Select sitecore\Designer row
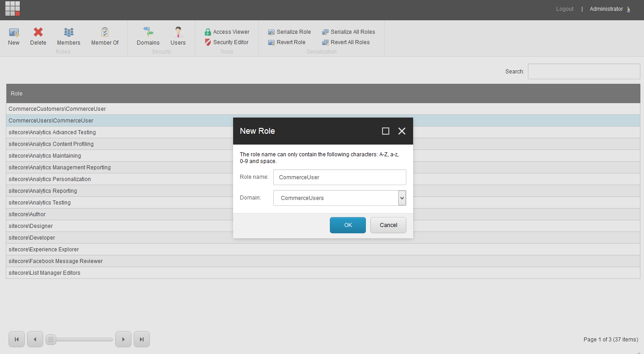 click(323, 226)
